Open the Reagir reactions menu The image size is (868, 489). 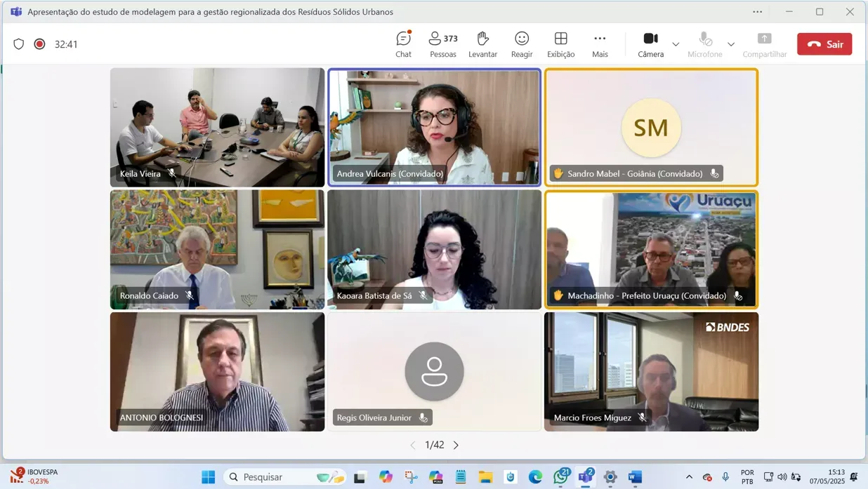point(522,44)
